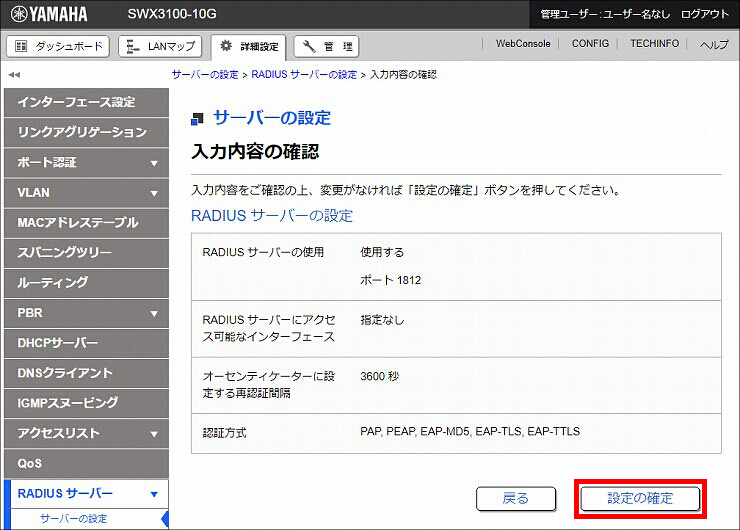Click the 3600 秒 value
Image resolution: width=740 pixels, height=530 pixels.
(379, 376)
